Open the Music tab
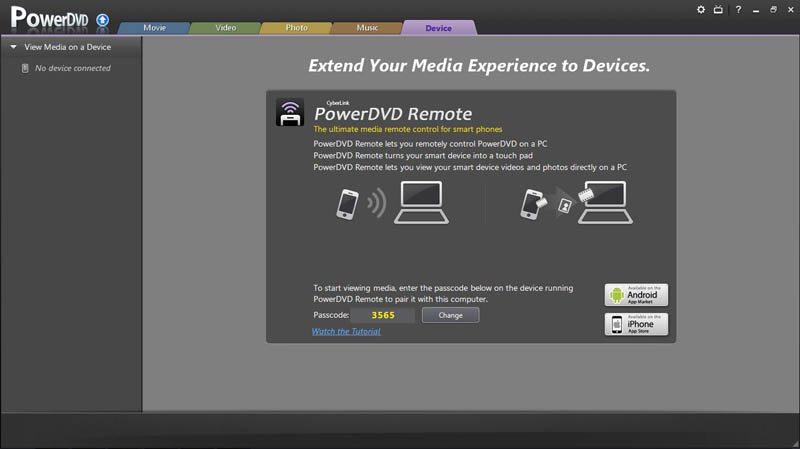The image size is (800, 449). click(367, 28)
